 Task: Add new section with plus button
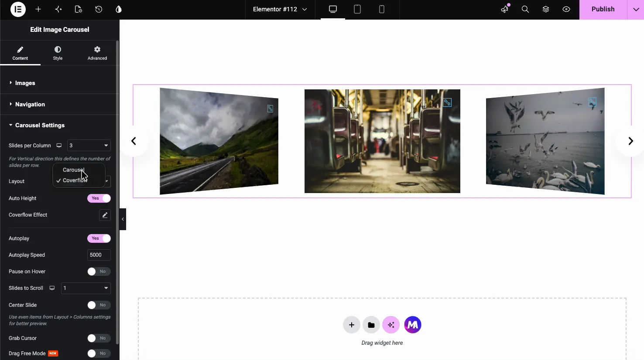pyautogui.click(x=352, y=325)
